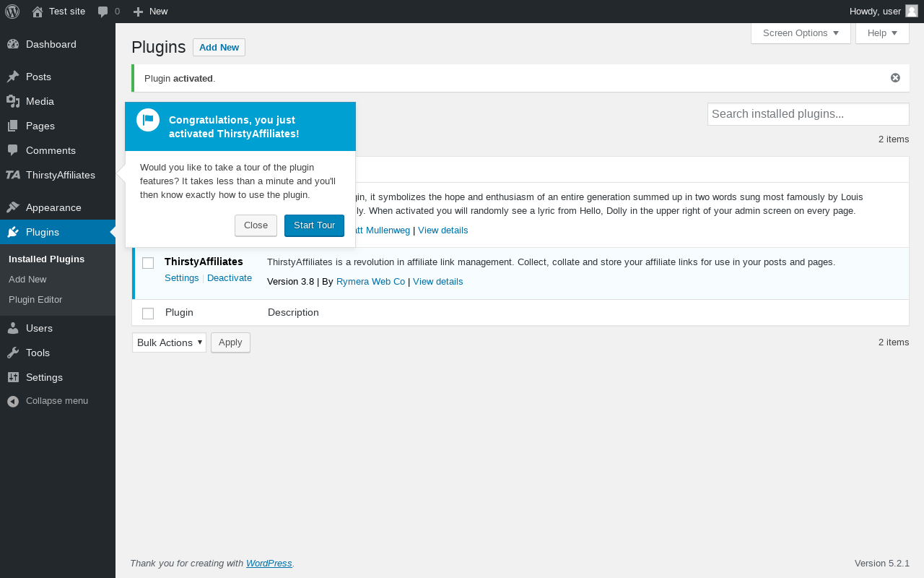Click the Collapse menu label

click(x=57, y=401)
